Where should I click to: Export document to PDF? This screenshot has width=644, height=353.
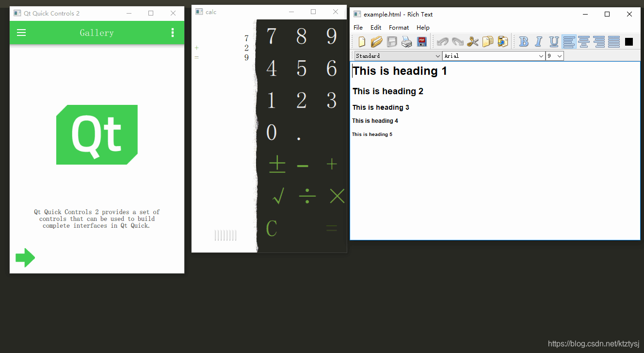(421, 42)
